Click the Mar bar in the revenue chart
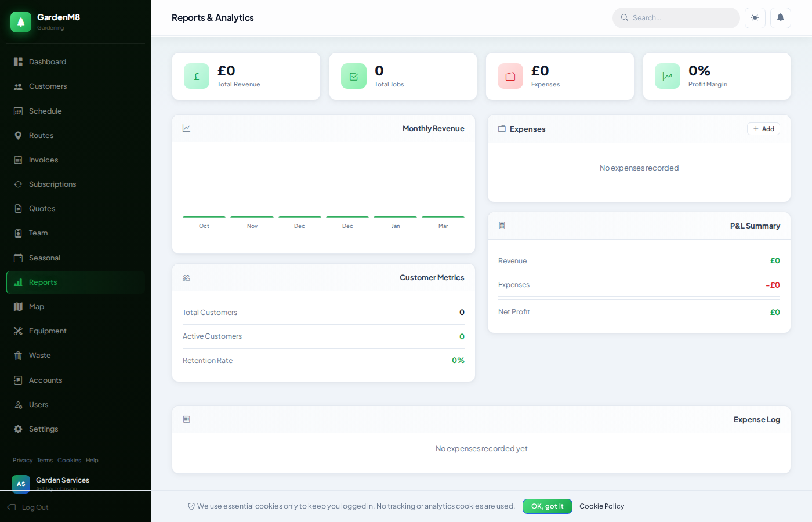The width and height of the screenshot is (812, 522). pos(443,217)
